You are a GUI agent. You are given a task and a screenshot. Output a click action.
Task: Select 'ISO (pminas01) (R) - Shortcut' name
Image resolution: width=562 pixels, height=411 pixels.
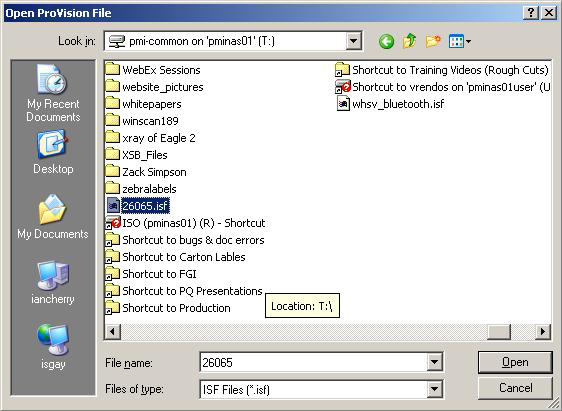pos(194,223)
